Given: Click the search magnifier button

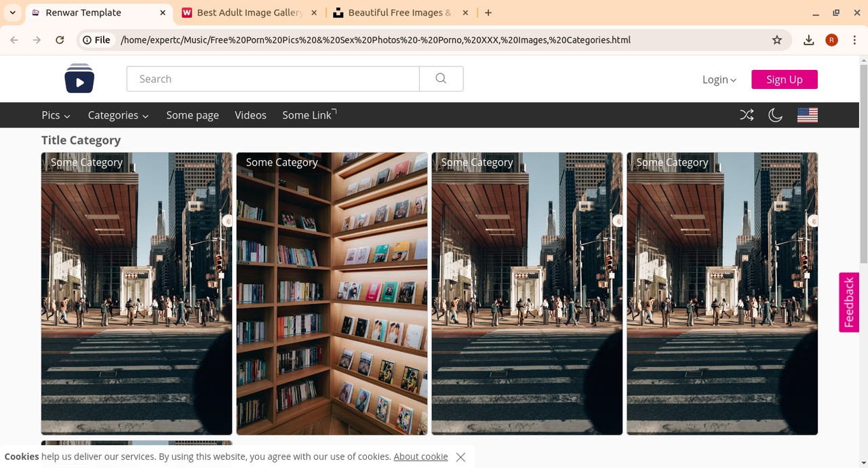Looking at the screenshot, I should click(x=441, y=79).
